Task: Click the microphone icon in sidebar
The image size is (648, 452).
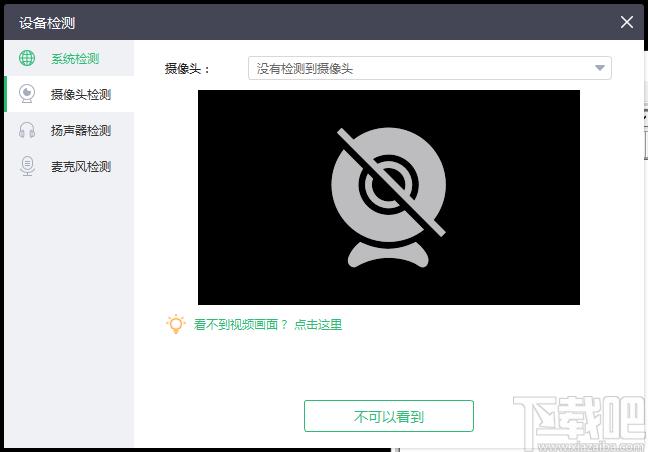Action: pyautogui.click(x=27, y=166)
